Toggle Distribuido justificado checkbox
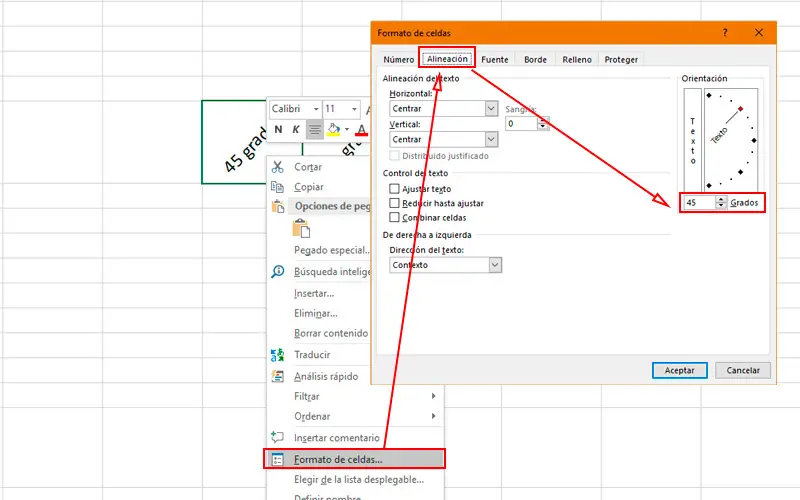Screen dimensions: 800x500 [394, 156]
